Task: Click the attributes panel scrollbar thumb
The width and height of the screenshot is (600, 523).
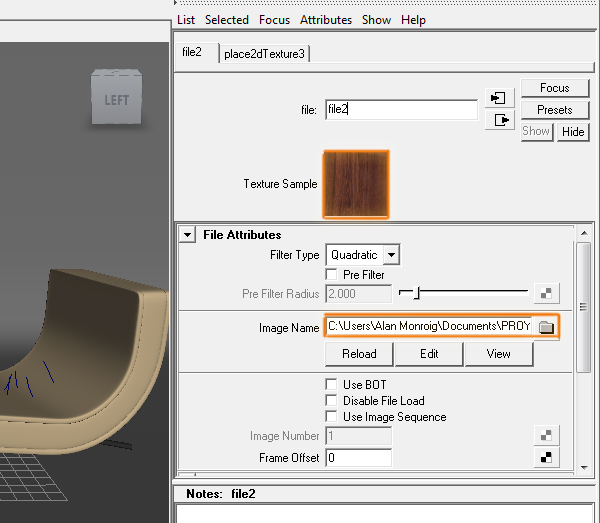Action: pyautogui.click(x=584, y=307)
